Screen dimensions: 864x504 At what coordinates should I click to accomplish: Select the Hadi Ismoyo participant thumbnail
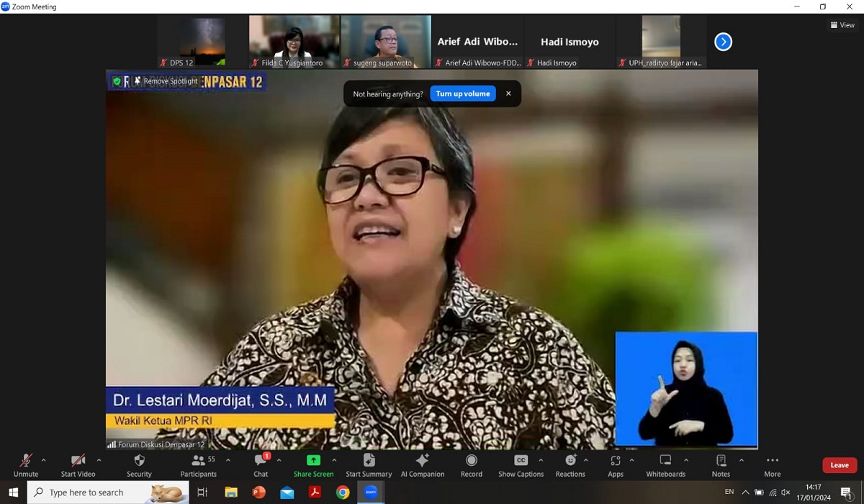tap(570, 41)
